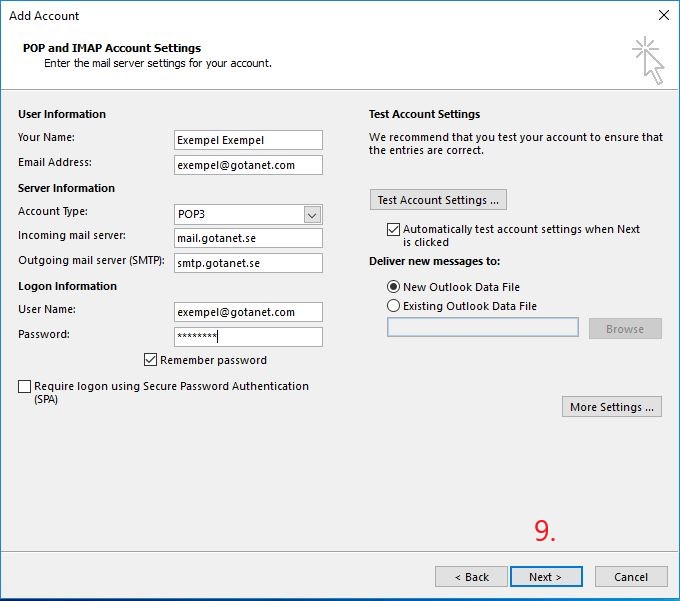Toggle the Remember password checkbox
The width and height of the screenshot is (680, 601).
pyautogui.click(x=150, y=359)
